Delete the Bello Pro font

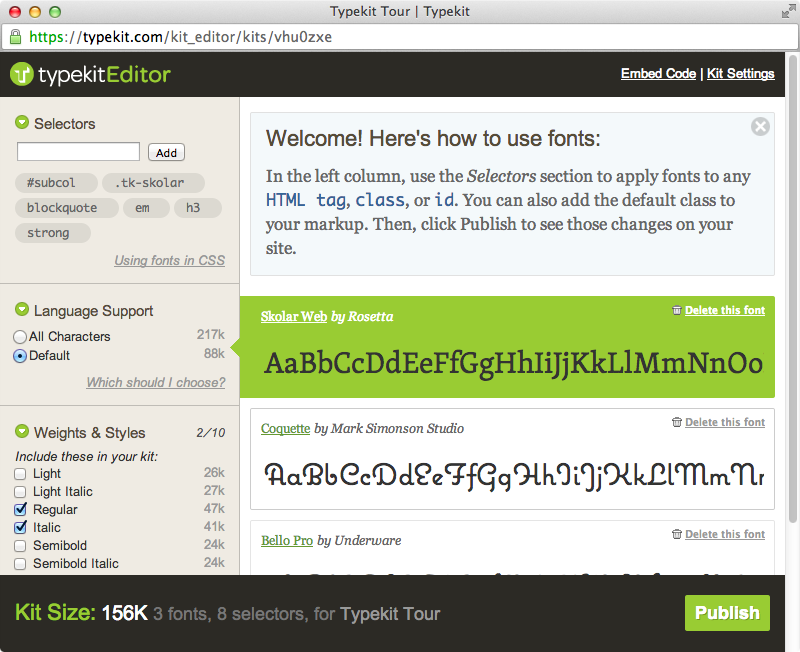click(724, 534)
